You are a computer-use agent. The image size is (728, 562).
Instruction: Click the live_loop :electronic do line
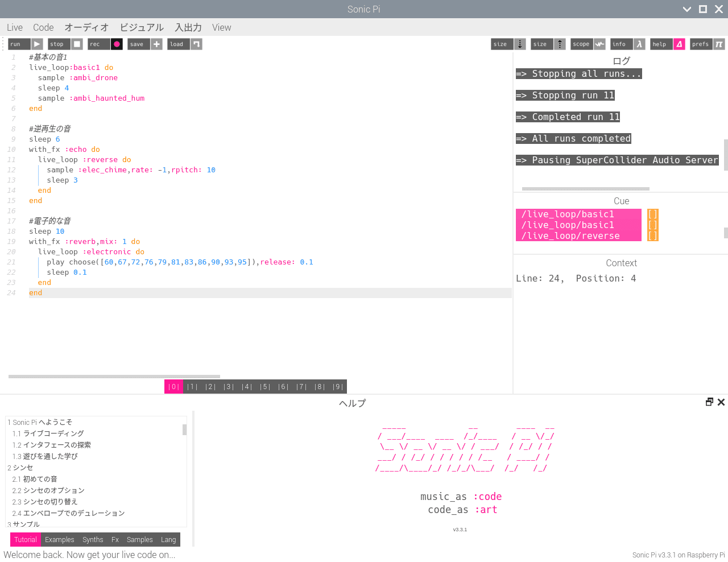(x=91, y=252)
